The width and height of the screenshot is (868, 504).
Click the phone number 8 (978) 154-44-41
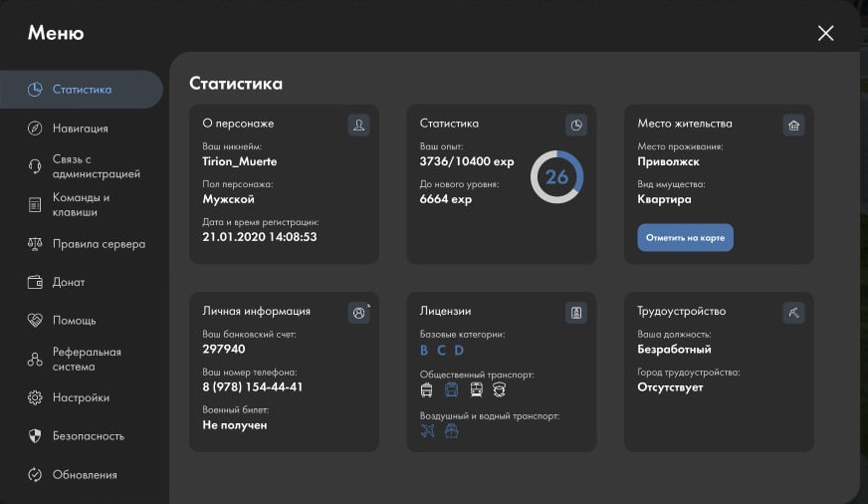[253, 387]
